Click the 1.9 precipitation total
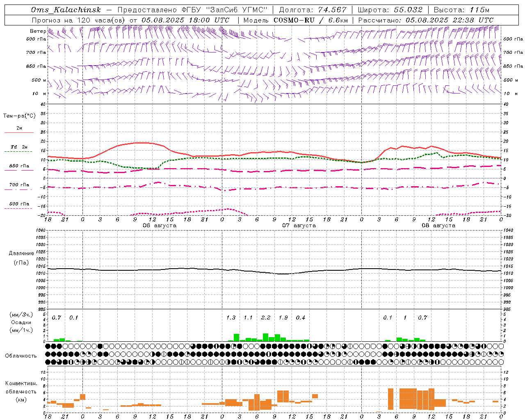Image resolution: width=525 pixels, height=420 pixels. click(x=283, y=317)
